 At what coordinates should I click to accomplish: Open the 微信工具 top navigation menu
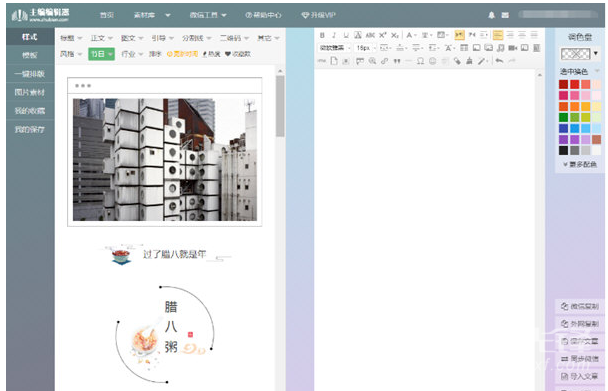(207, 15)
